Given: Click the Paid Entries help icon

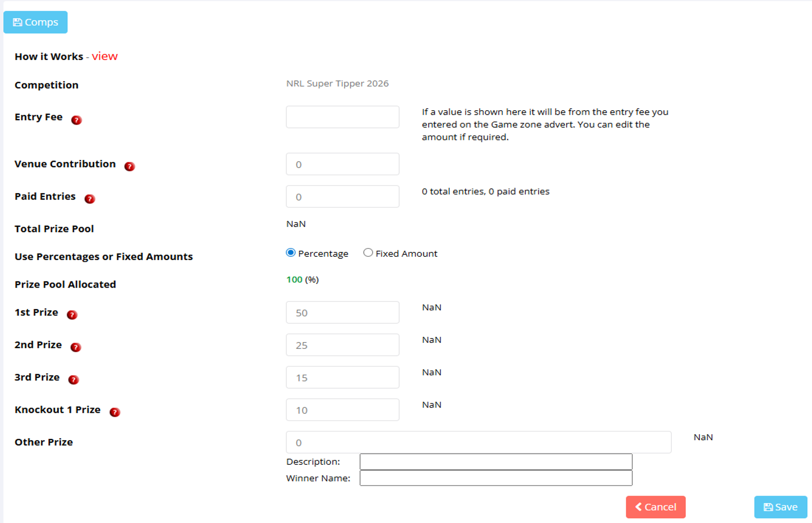Looking at the screenshot, I should (89, 199).
